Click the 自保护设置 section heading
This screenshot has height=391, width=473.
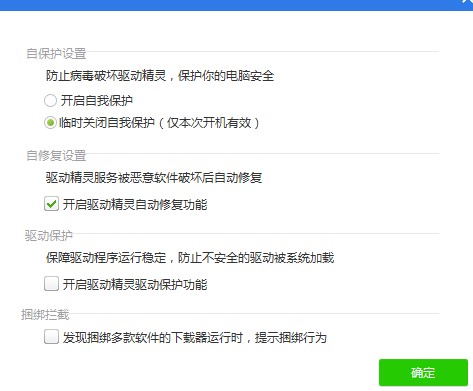(x=56, y=53)
